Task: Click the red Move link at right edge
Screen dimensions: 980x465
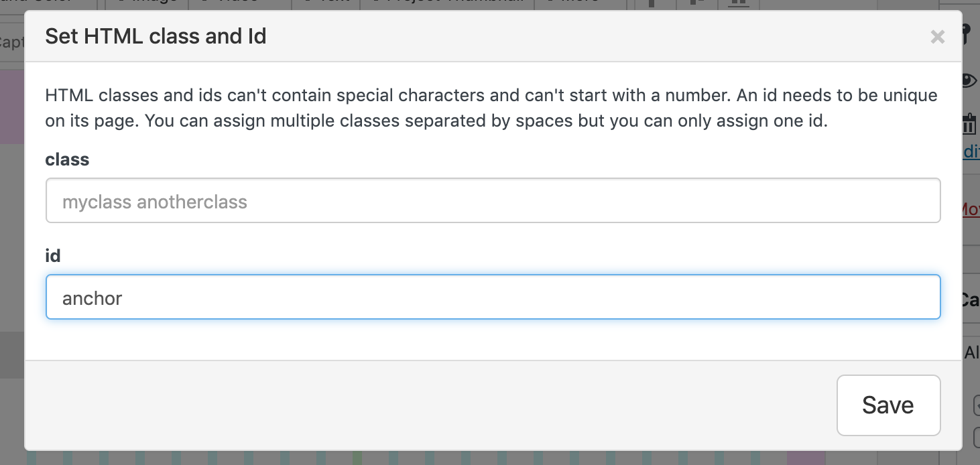Action: (x=971, y=209)
